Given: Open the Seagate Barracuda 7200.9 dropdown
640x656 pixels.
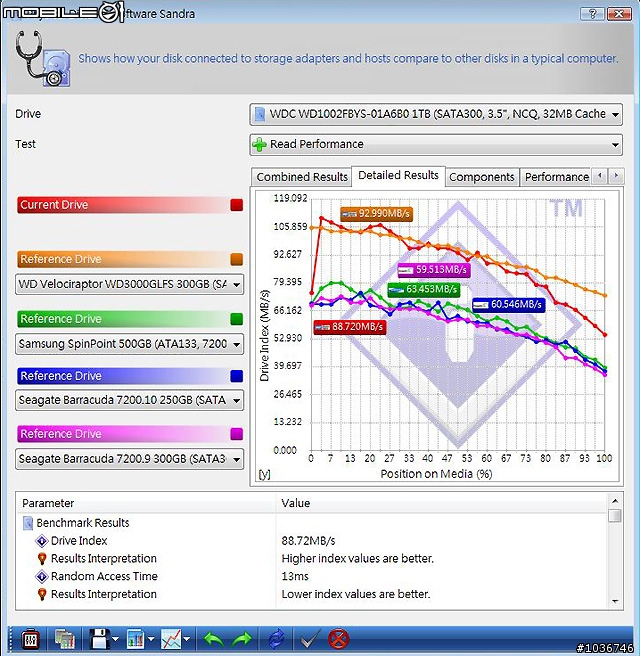Looking at the screenshot, I should (129, 459).
